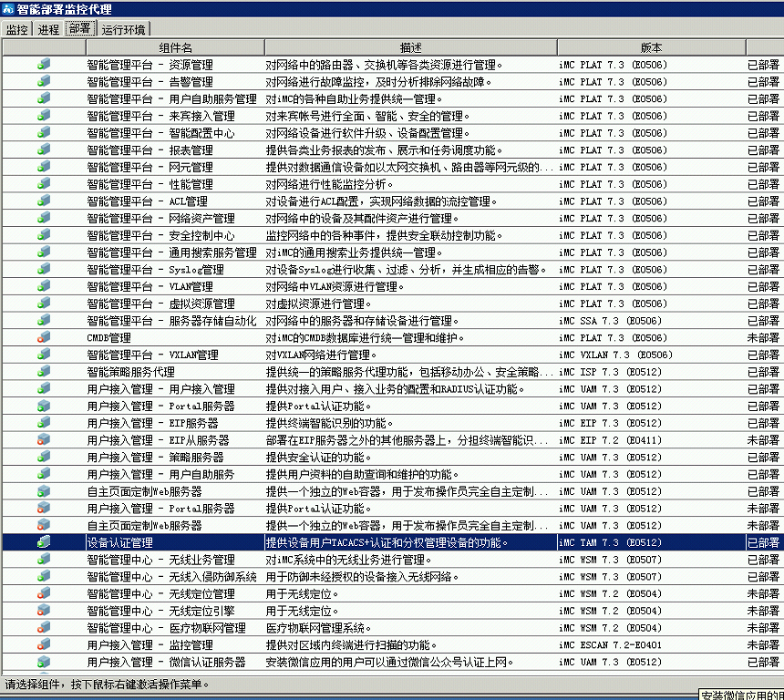Screen dimensions: 784x700
Task: Click the undeployed icon beside 无线定位管理
Action: pos(44,593)
